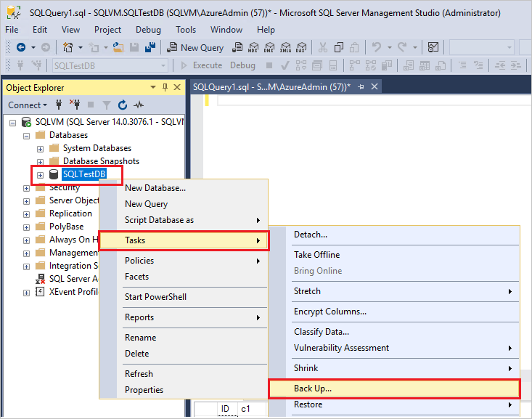532x419 pixels.
Task: Click Take Offline in Tasks submenu
Action: 394,255
